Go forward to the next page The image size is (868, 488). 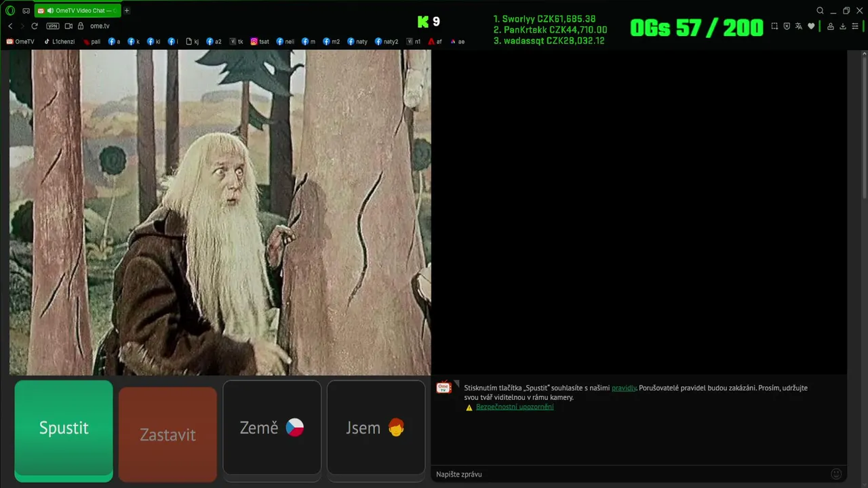[x=22, y=26]
